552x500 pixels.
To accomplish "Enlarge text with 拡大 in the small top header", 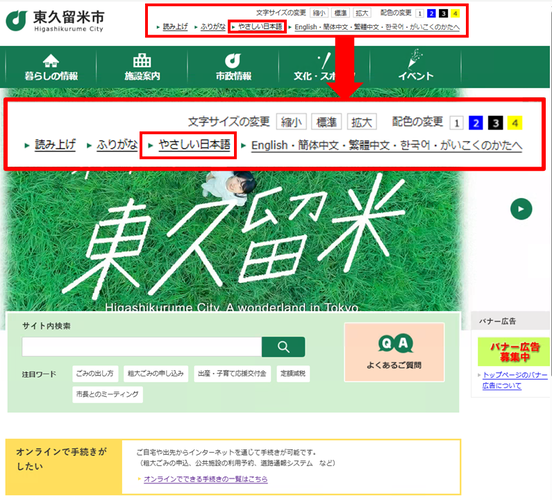I will 362,13.
